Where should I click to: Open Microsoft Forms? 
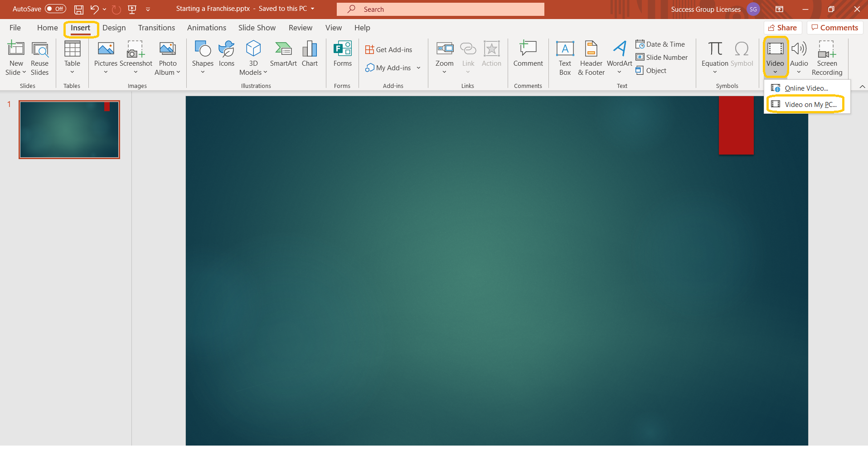(x=342, y=54)
